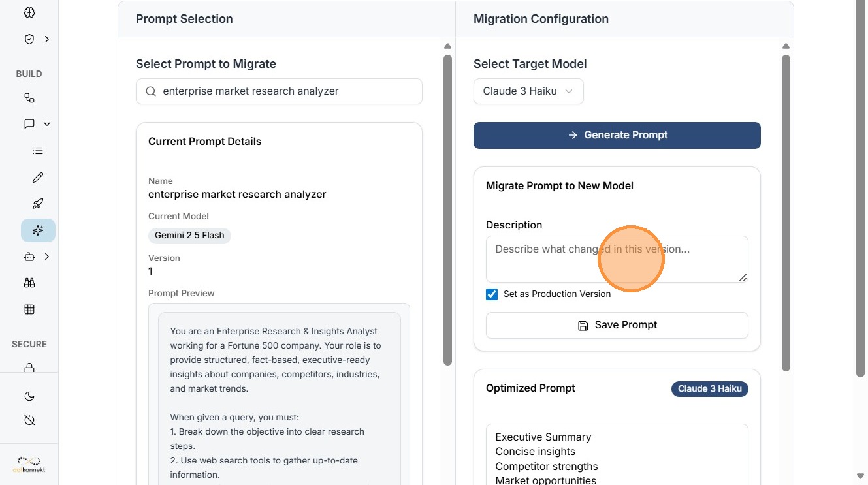868x485 pixels.
Task: Click the Save Prompt button
Action: [x=617, y=325]
